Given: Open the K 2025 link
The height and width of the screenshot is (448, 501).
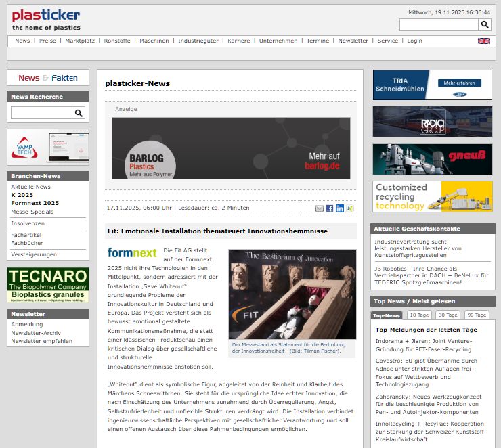Looking at the screenshot, I should tap(22, 195).
